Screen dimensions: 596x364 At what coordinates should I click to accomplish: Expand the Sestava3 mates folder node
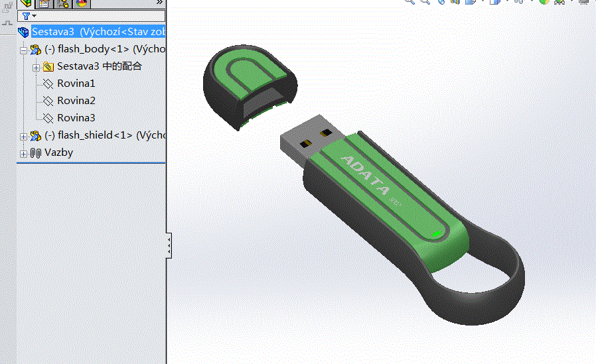click(x=36, y=68)
